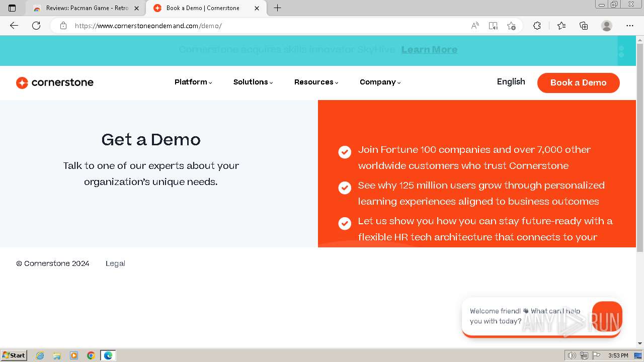The image size is (644, 362).
Task: Click the address bar URL field
Action: tap(267, 26)
